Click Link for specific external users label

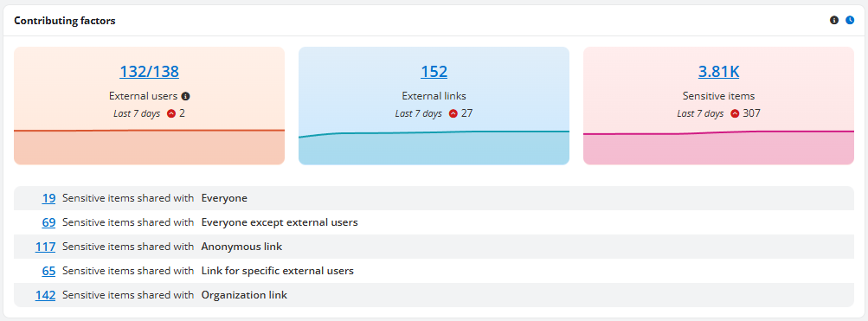277,271
